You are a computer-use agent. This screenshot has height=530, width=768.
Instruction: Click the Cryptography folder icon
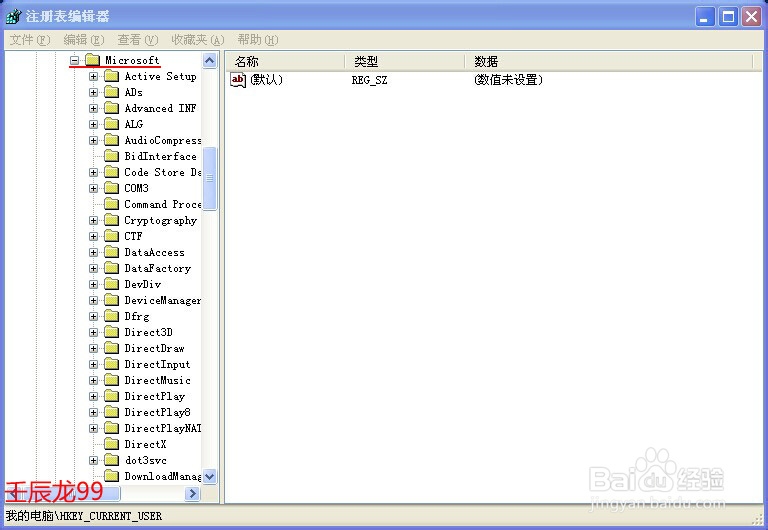pyautogui.click(x=112, y=220)
